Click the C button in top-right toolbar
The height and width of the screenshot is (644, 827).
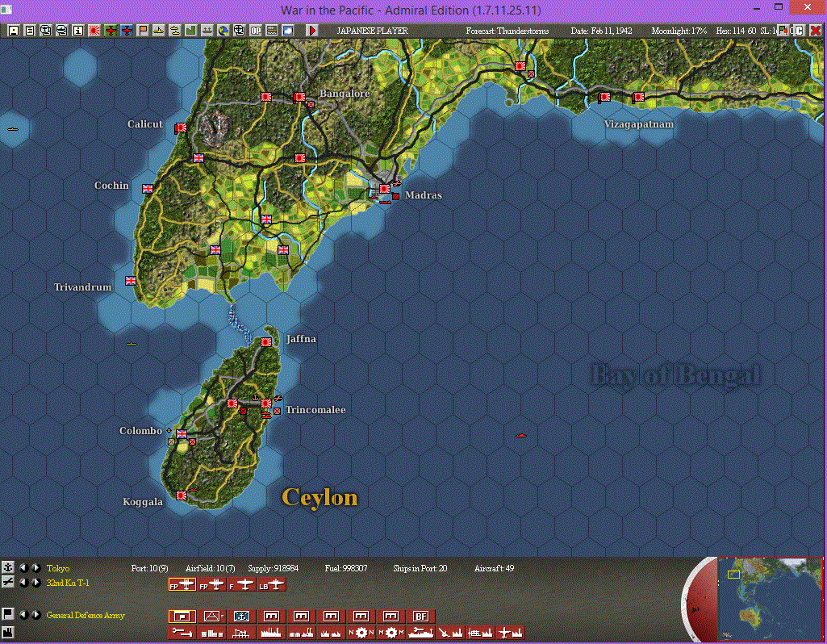799,31
